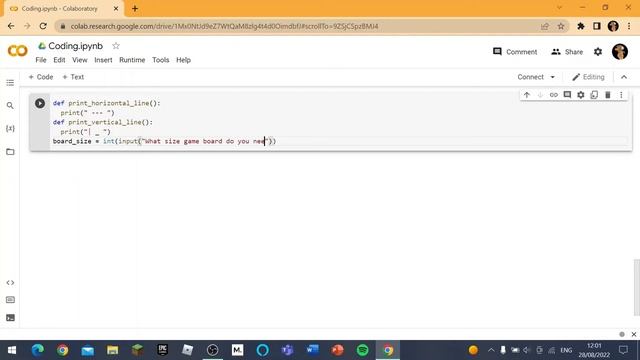Connect to a runtime
The height and width of the screenshot is (360, 640).
(x=530, y=77)
